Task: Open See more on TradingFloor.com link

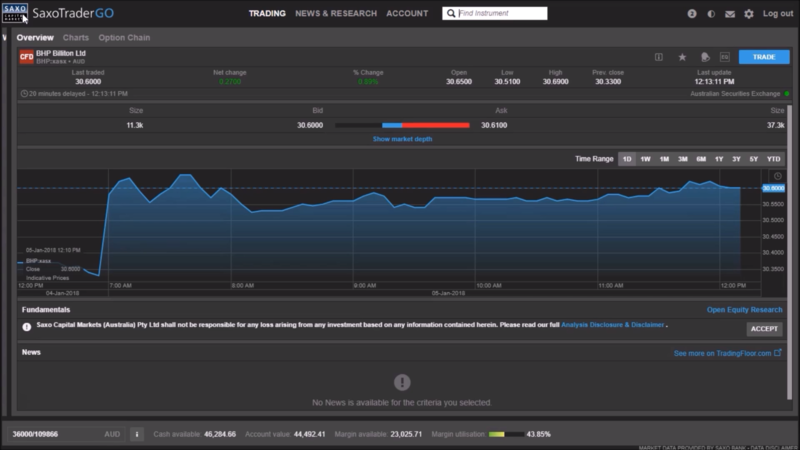Action: pos(728,353)
